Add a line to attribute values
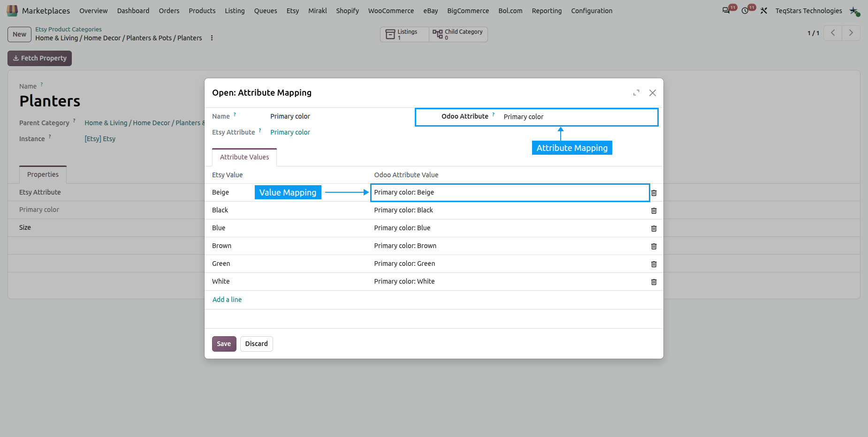The width and height of the screenshot is (868, 437). (x=227, y=300)
